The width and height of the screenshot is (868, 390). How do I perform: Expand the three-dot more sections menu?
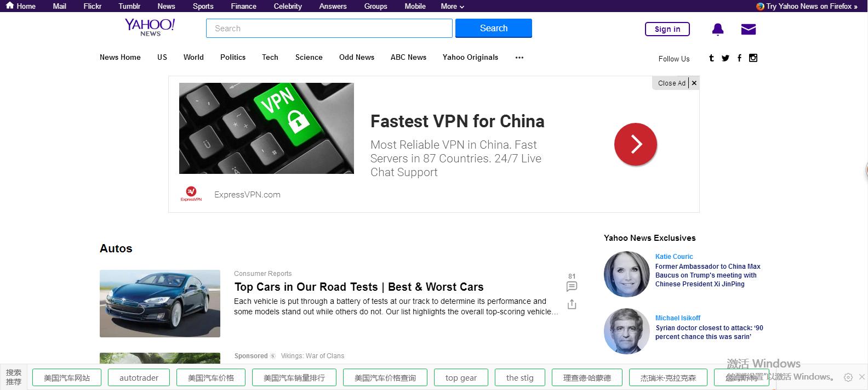(519, 57)
